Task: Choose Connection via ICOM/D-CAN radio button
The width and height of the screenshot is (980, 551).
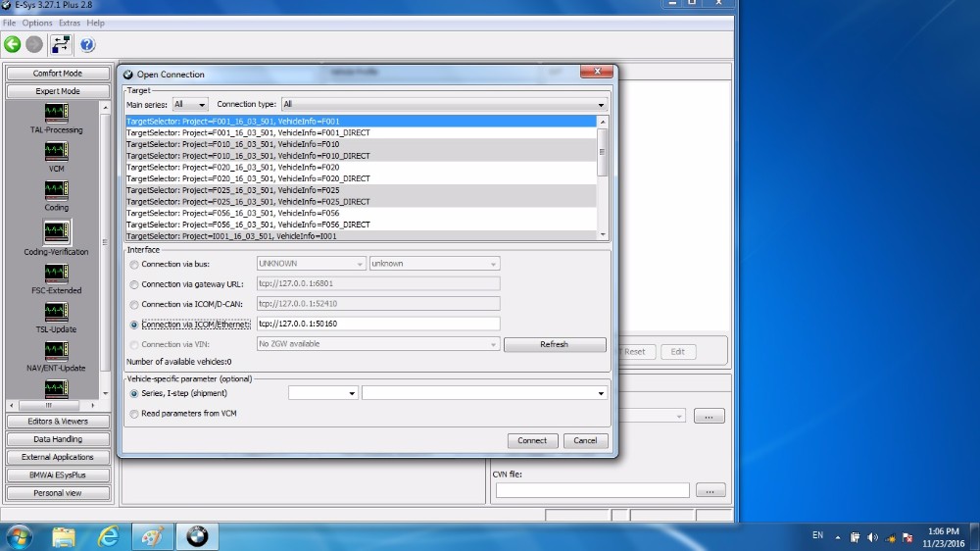Action: 134,304
